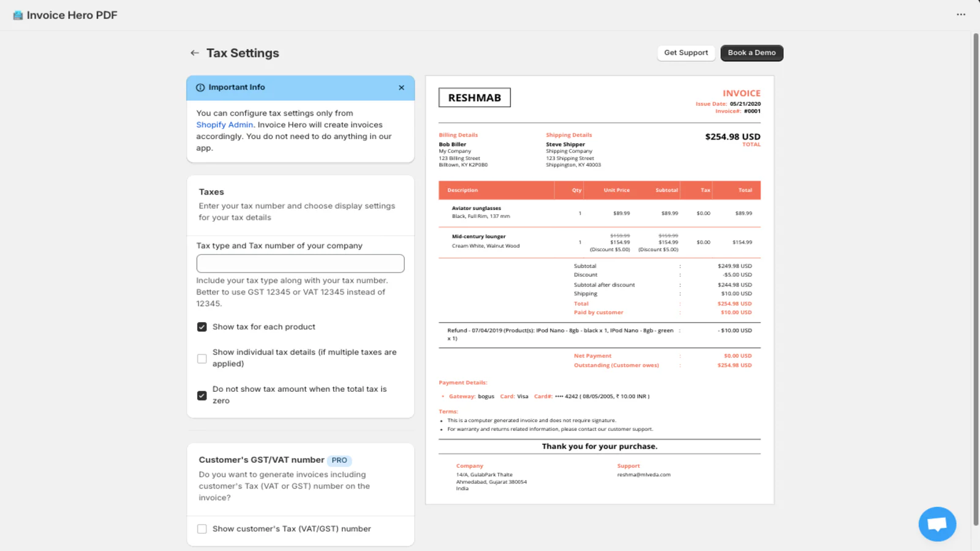Click the back arrow beside Tax Settings
This screenshot has width=980, height=551.
(x=195, y=53)
